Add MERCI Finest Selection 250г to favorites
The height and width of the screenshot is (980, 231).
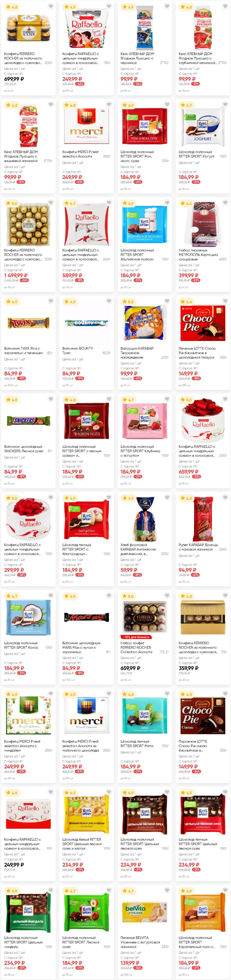109,105
